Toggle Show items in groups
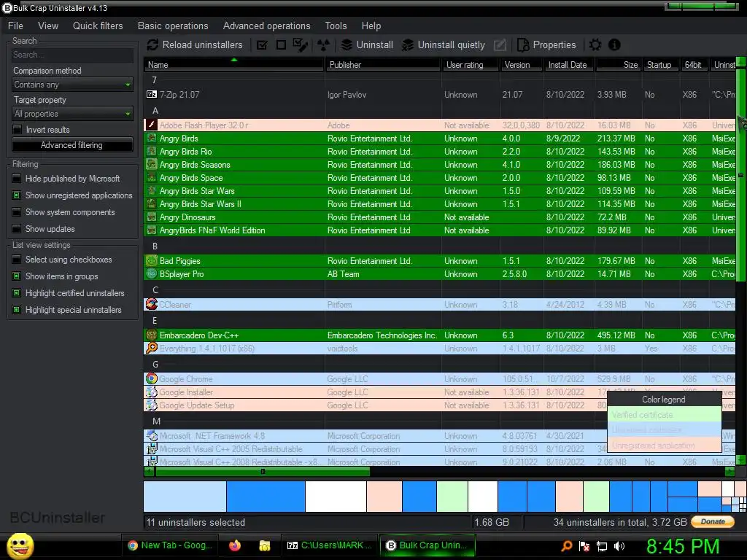The width and height of the screenshot is (747, 560). 17,276
